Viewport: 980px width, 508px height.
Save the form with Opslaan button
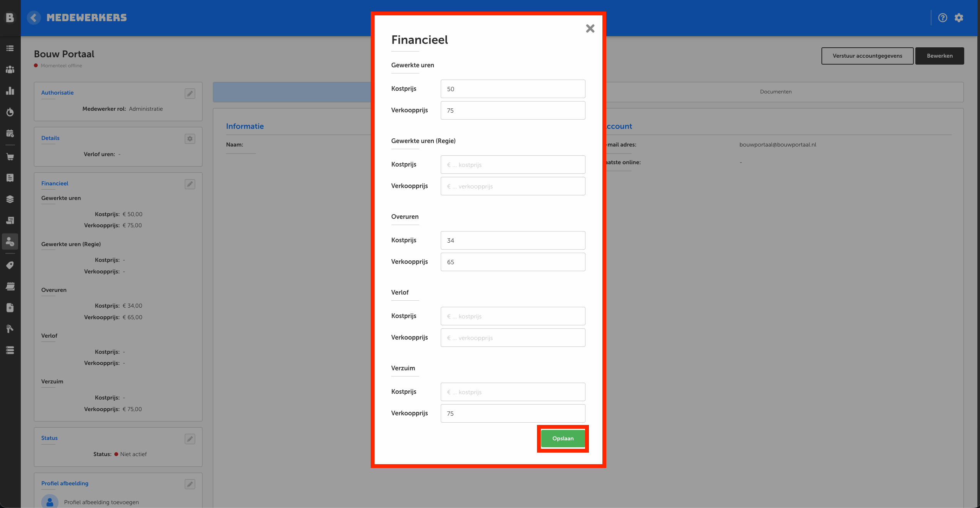[x=563, y=438]
